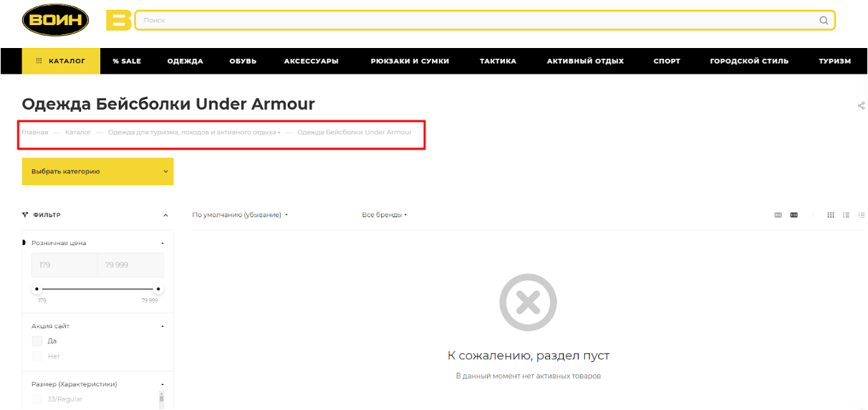Open the По умолчанию (убывание) sort dropdown
Screen dimensions: 868x410
(x=241, y=214)
